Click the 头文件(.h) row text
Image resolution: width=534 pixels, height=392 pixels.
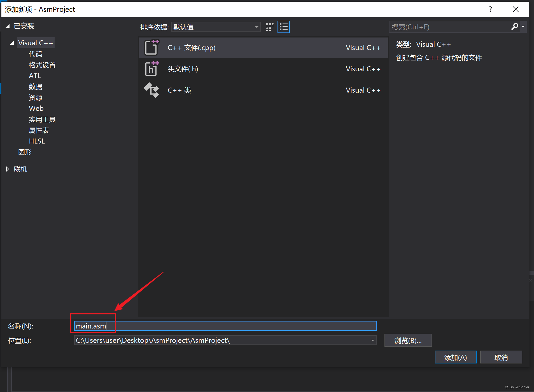[183, 69]
